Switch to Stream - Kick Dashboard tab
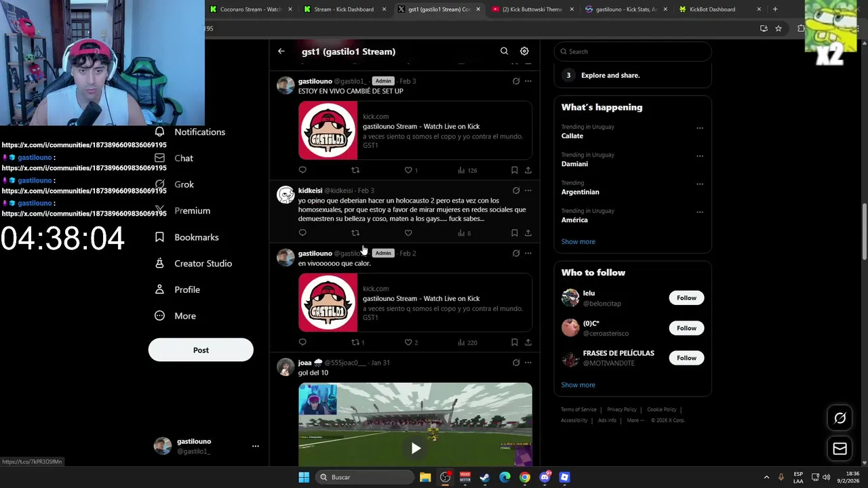The image size is (868, 488). click(x=344, y=9)
